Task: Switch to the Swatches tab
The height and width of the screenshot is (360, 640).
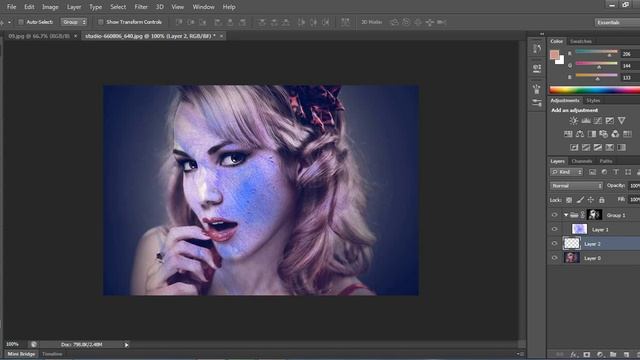Action: click(x=581, y=42)
